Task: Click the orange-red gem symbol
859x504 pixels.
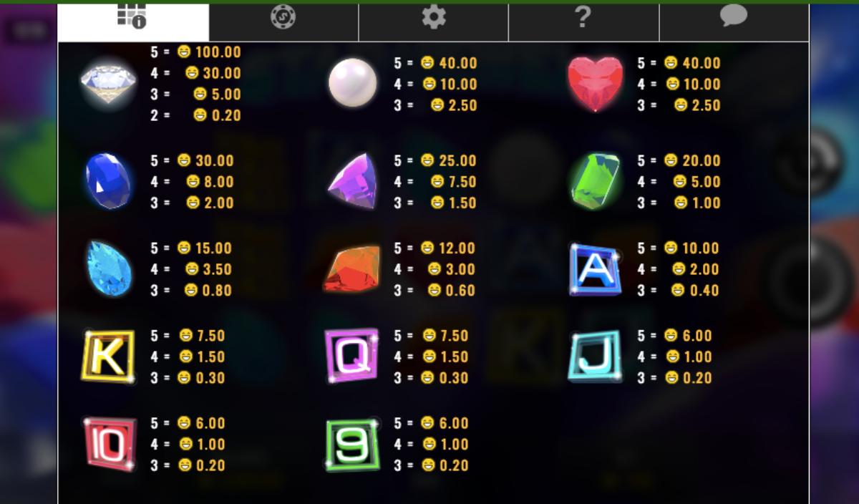Action: [x=352, y=269]
